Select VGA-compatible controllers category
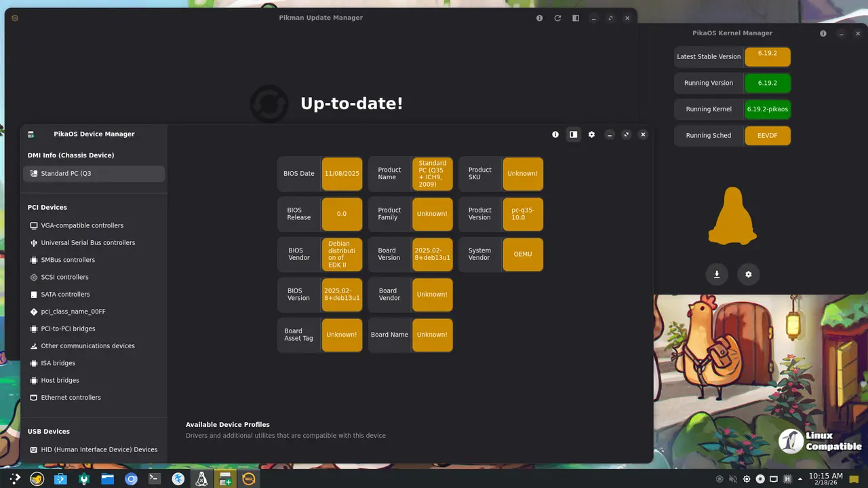 pos(82,225)
